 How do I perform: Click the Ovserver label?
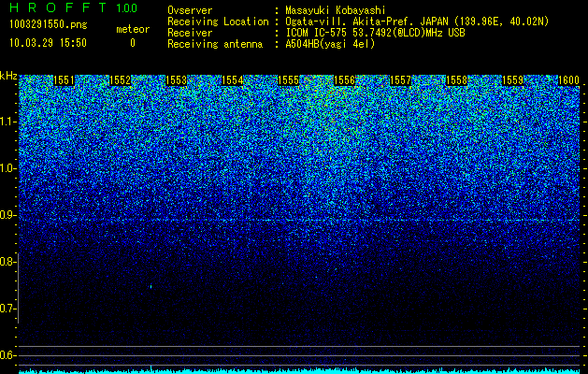point(190,10)
